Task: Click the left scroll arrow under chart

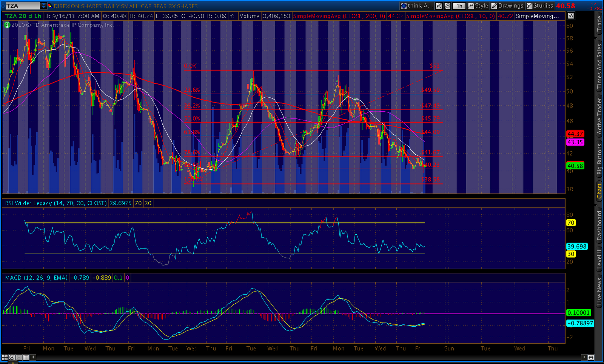Action: coord(33,357)
